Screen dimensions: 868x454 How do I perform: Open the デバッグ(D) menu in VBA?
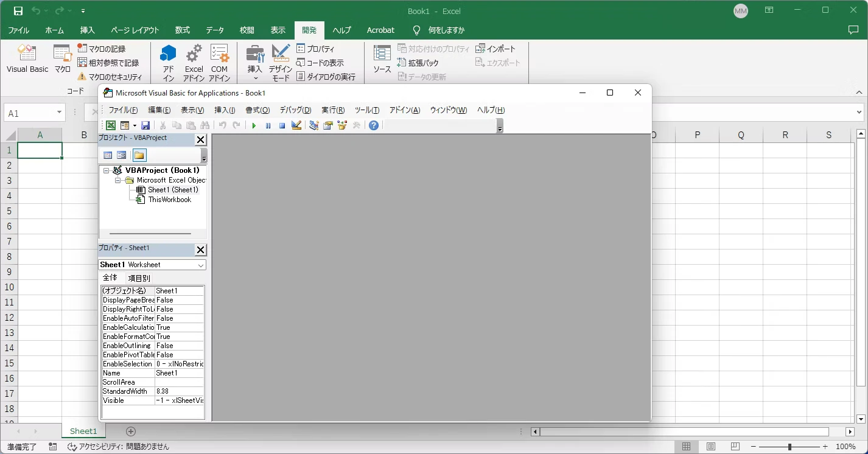(295, 110)
